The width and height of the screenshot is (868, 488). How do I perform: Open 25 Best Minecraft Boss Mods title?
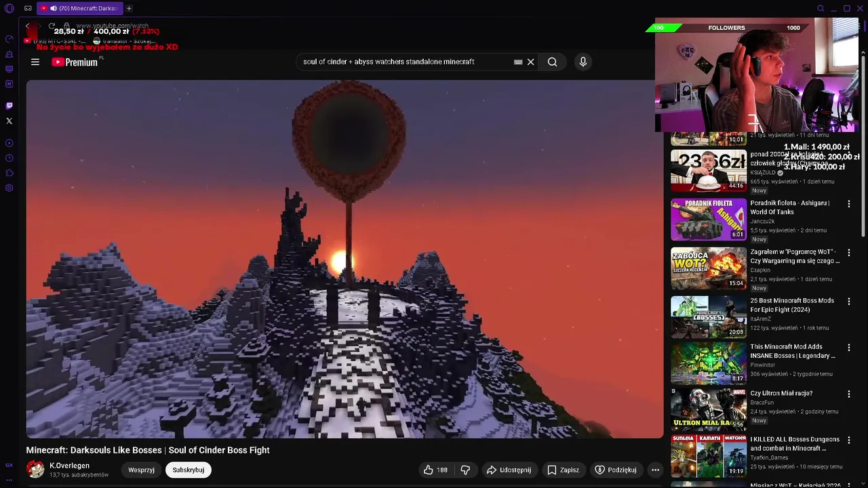tap(792, 305)
